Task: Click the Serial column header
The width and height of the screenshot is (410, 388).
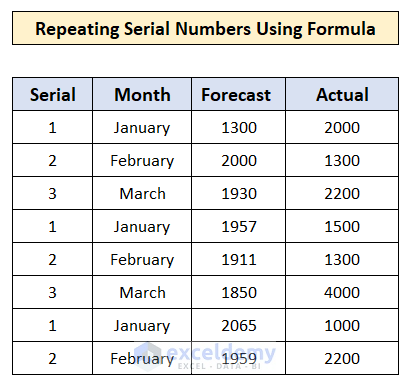Action: [x=52, y=94]
